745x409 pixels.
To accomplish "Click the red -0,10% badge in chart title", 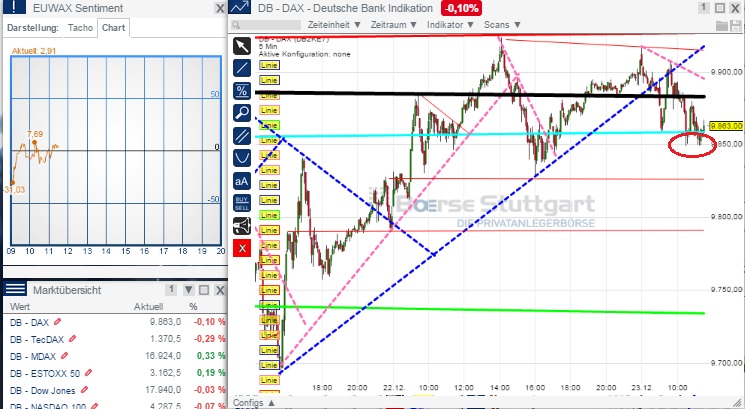I will click(461, 8).
